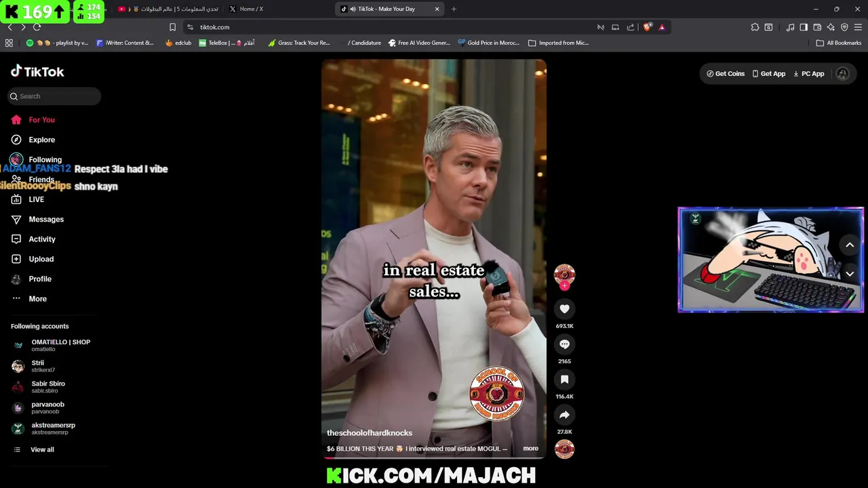
Task: Go to the next video arrow
Action: (x=850, y=274)
